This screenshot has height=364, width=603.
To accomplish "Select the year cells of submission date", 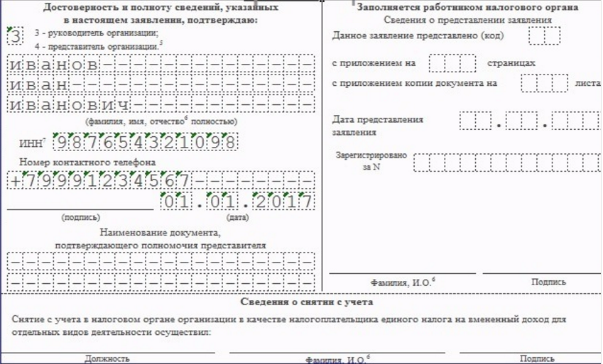I will [x=576, y=121].
